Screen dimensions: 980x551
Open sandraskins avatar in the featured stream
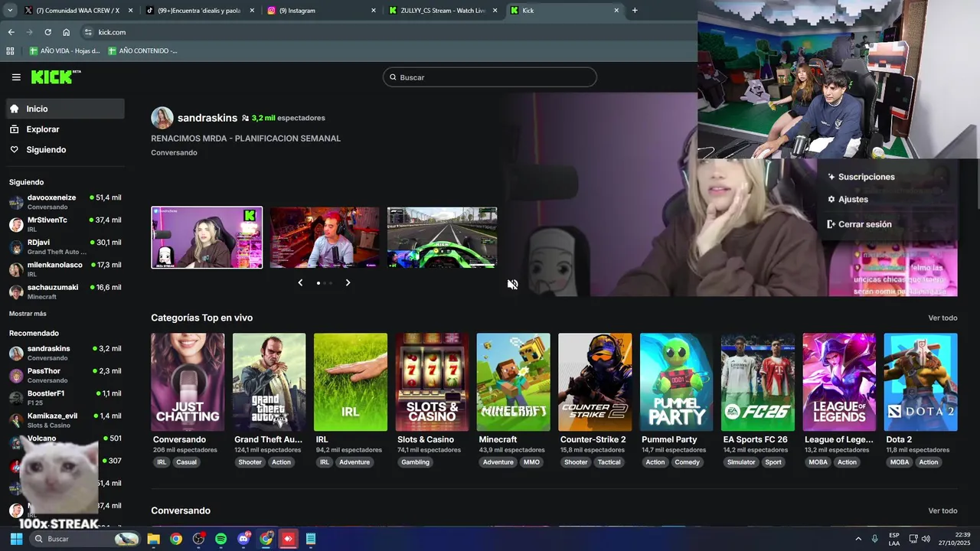[162, 118]
